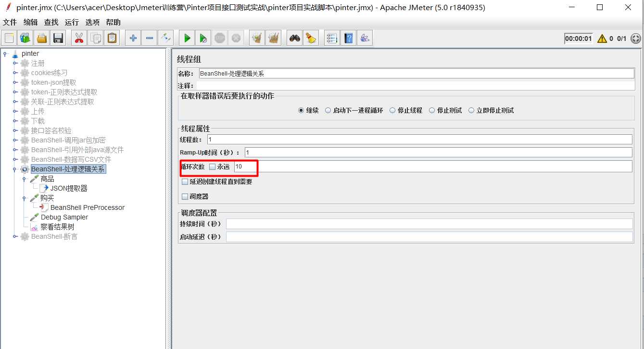This screenshot has width=644, height=349.
Task: Open the Templates icon in toolbar
Action: [x=25, y=38]
